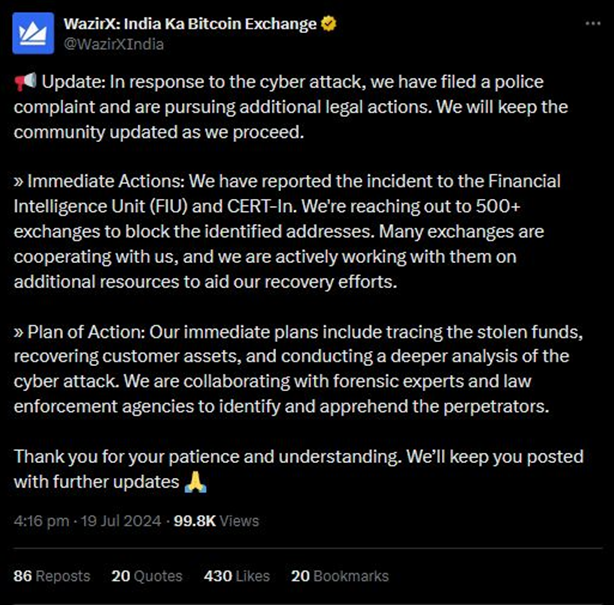This screenshot has height=605, width=614.
Task: Show the 86 Reposts list
Action: tap(52, 576)
